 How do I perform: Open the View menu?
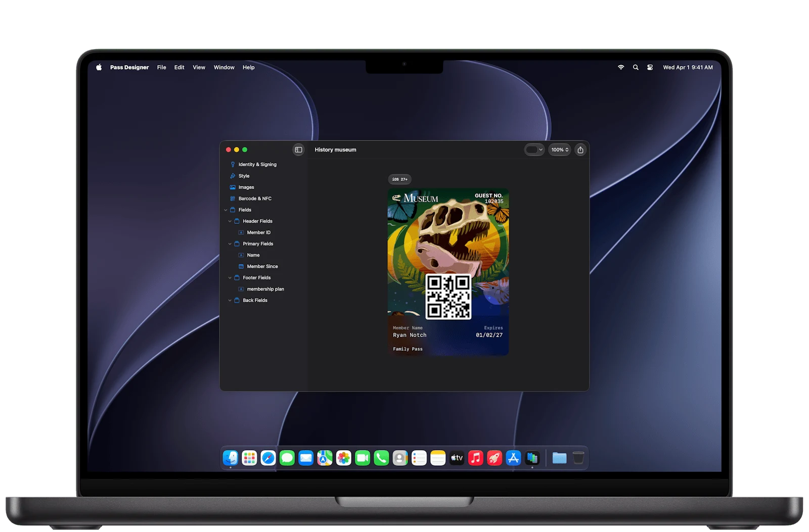tap(199, 67)
